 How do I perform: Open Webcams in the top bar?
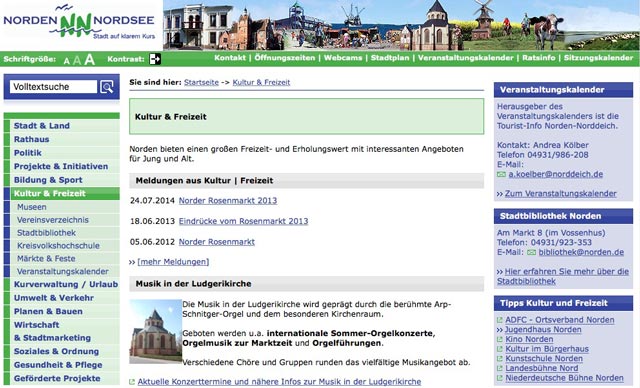(343, 58)
